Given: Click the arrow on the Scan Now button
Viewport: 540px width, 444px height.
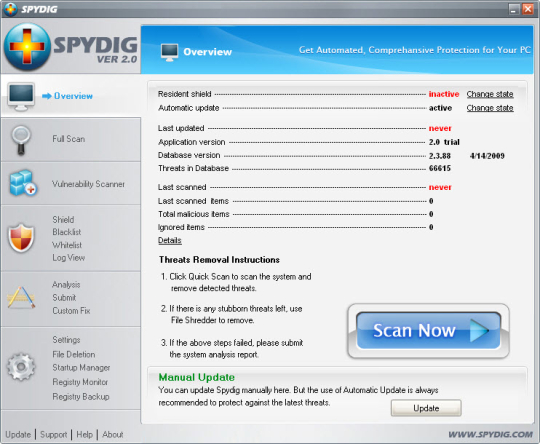Looking at the screenshot, I should coord(479,330).
